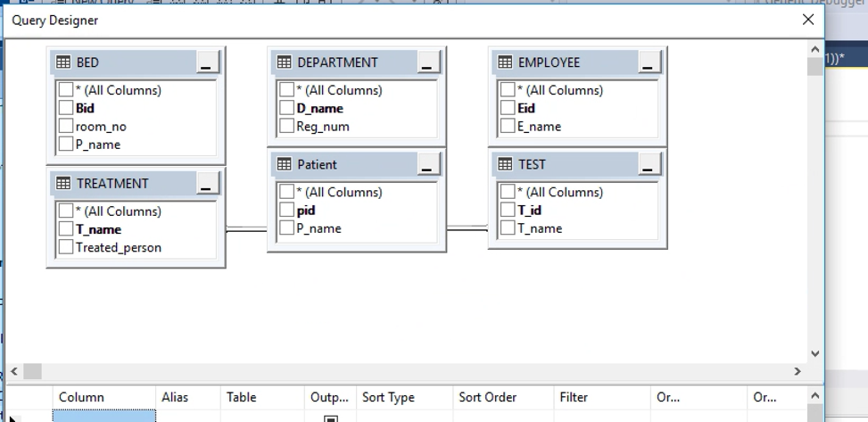The width and height of the screenshot is (868, 422).
Task: Click the horizontal scrollbar thumb
Action: [32, 371]
